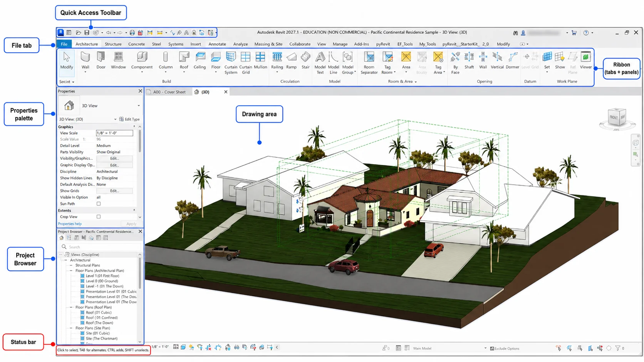Select the Wall tool in the ribbon
The width and height of the screenshot is (644, 362).
[85, 61]
